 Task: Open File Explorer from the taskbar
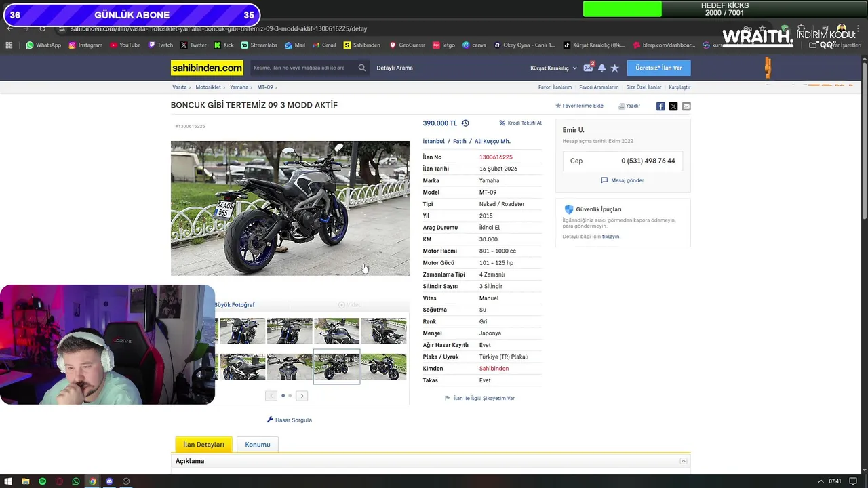[x=26, y=481]
